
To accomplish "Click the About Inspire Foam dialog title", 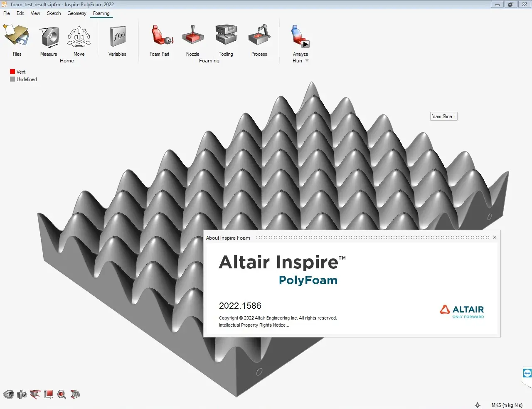I will (x=228, y=238).
